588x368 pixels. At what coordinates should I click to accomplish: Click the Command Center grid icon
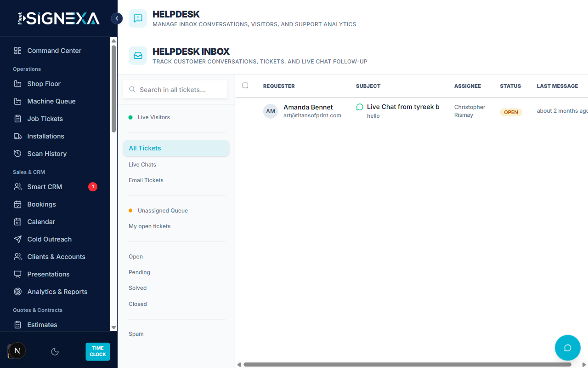point(17,51)
